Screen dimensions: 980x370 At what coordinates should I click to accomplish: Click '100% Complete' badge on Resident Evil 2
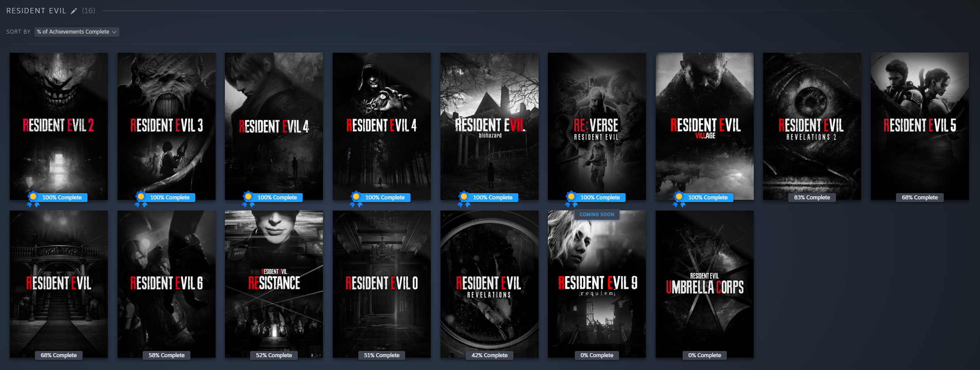62,198
